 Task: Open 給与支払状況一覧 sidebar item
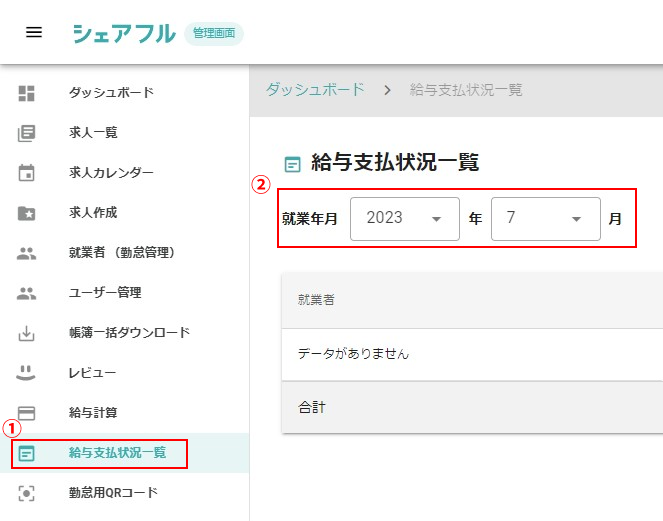coord(117,453)
